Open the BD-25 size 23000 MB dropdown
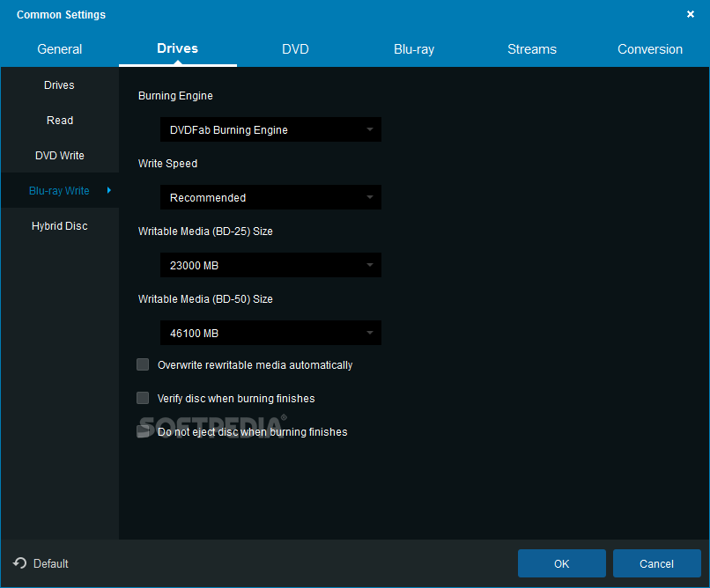Screen dimensions: 710x588 point(270,266)
